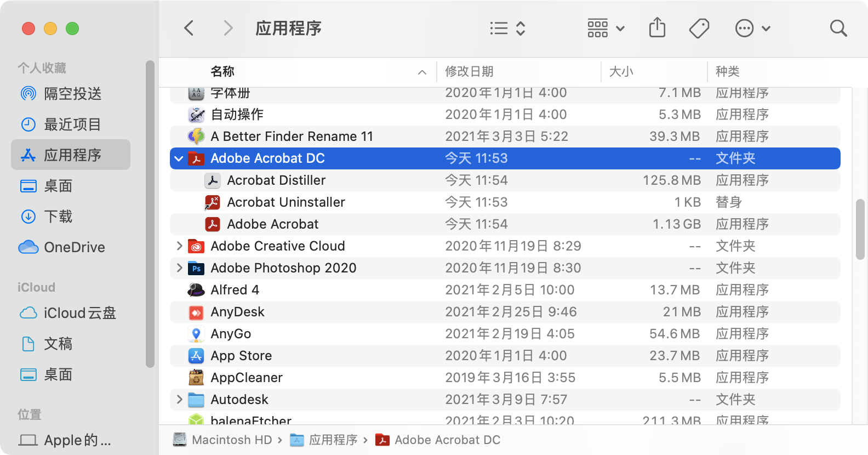Go back with the left chevron

[x=189, y=28]
